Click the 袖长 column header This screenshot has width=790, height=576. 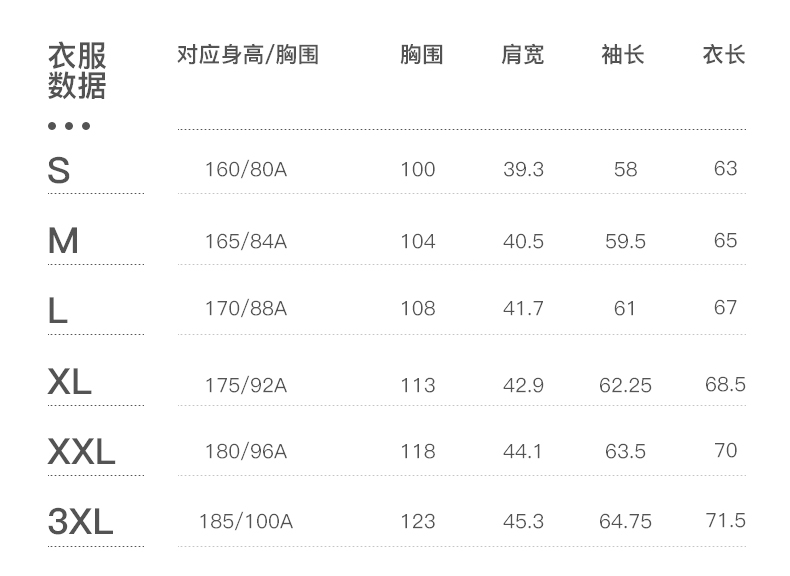tap(623, 55)
